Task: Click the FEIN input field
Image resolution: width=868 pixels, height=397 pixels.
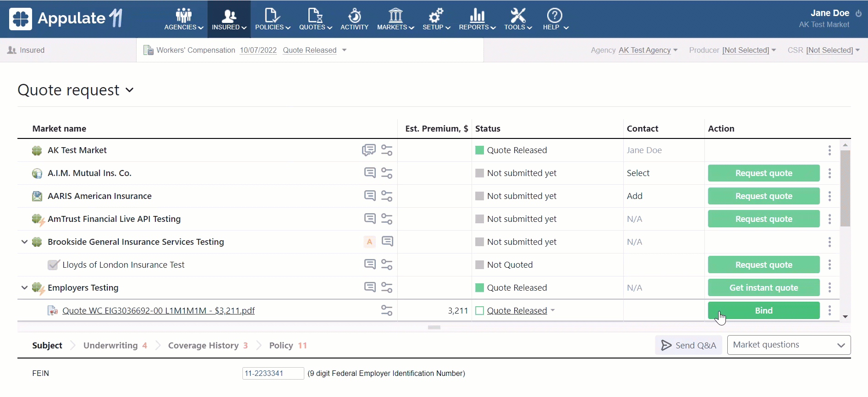Action: click(273, 373)
